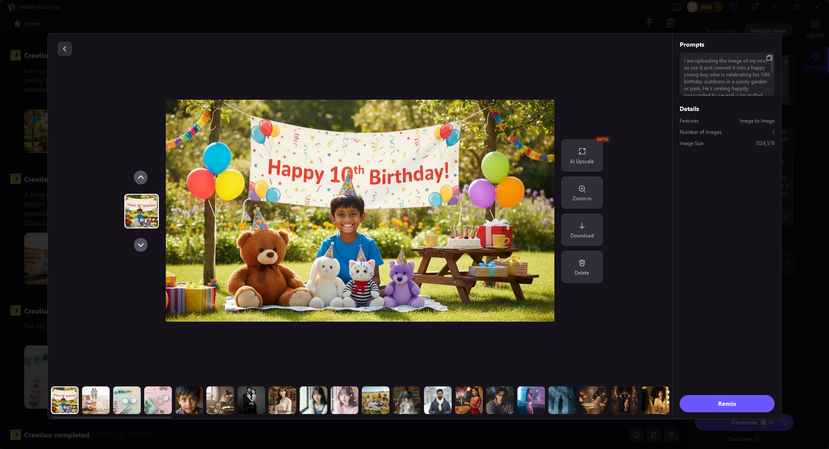Viewport: 829px width, 449px height.
Task: Click the regenerate icon in bottom creation row
Action: (654, 435)
